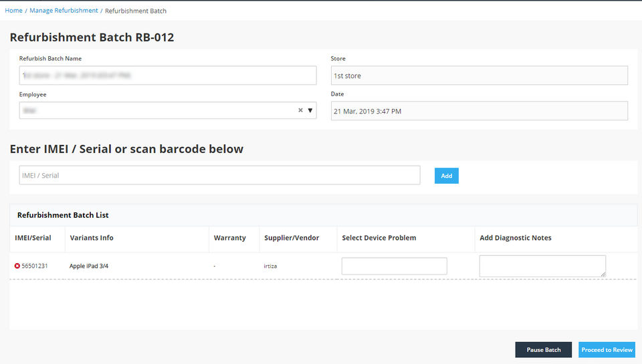Focus the Add Diagnostic Notes textarea
Viewport: 642px width, 364px height.
click(x=542, y=266)
